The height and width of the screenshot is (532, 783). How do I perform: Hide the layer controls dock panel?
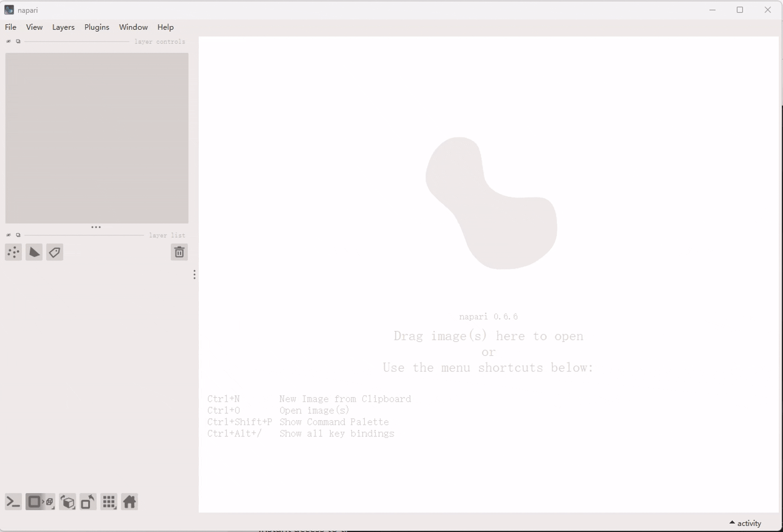click(9, 41)
